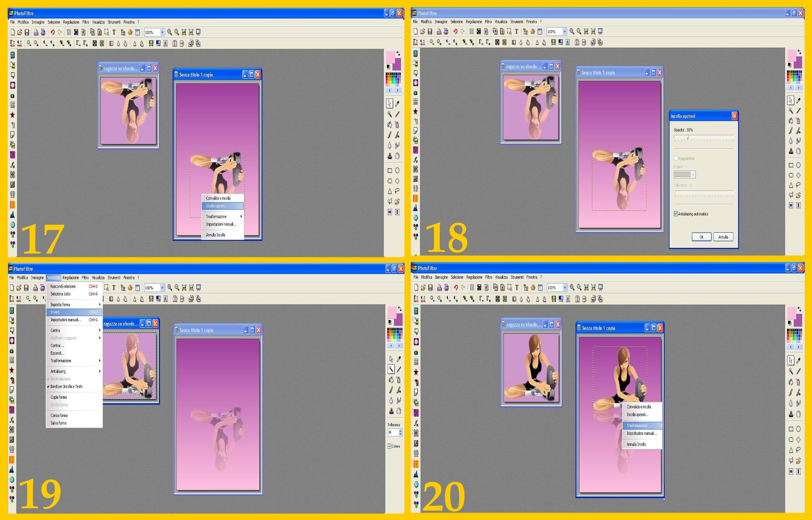Pick the Eyedropper tool in screenshot 19's palette
Viewport: 812px width, 520px height.
click(x=399, y=359)
